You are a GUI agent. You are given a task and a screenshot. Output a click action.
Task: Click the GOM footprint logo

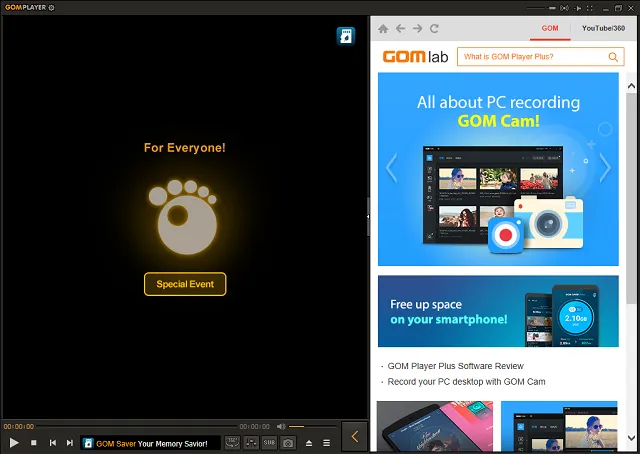[x=183, y=216]
